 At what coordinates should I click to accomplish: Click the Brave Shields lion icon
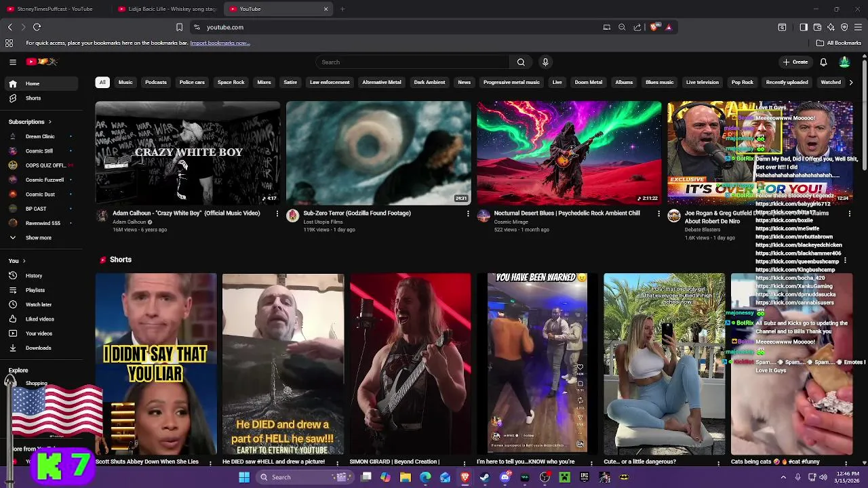[654, 27]
